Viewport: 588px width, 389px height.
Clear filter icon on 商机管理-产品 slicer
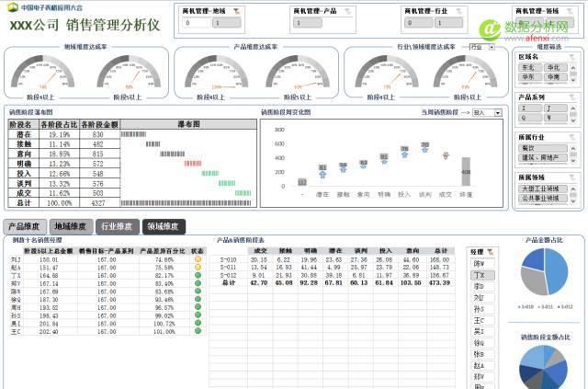[347, 11]
